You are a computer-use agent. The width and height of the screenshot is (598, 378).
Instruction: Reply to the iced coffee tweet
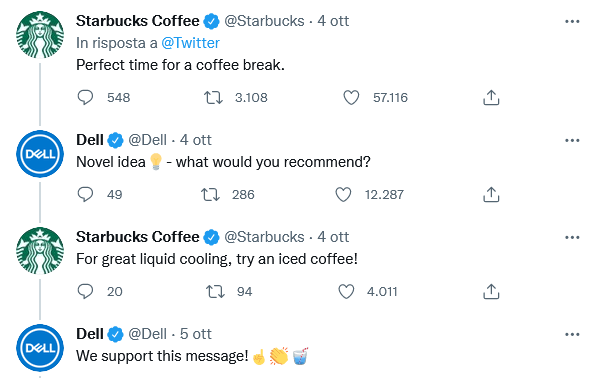pyautogui.click(x=85, y=291)
